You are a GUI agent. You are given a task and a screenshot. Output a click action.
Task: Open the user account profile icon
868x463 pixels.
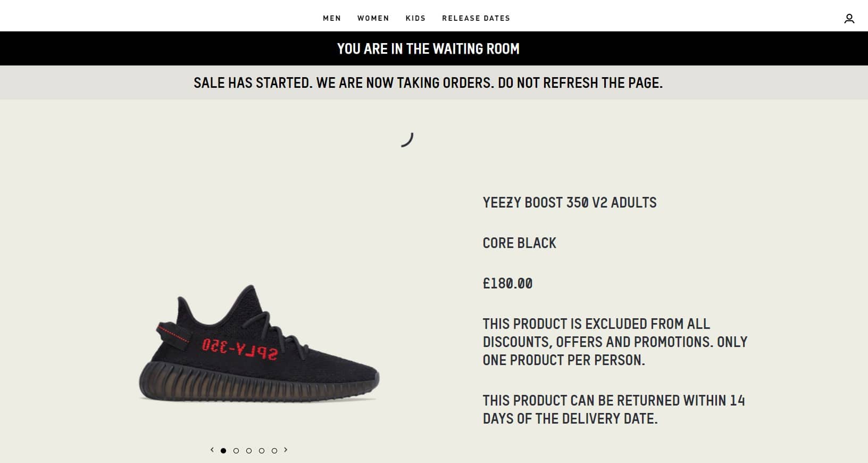pos(849,19)
